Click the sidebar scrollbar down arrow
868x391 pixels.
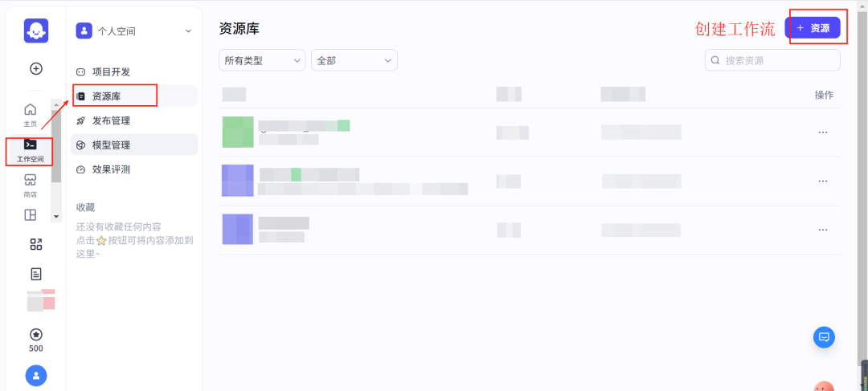(x=55, y=217)
